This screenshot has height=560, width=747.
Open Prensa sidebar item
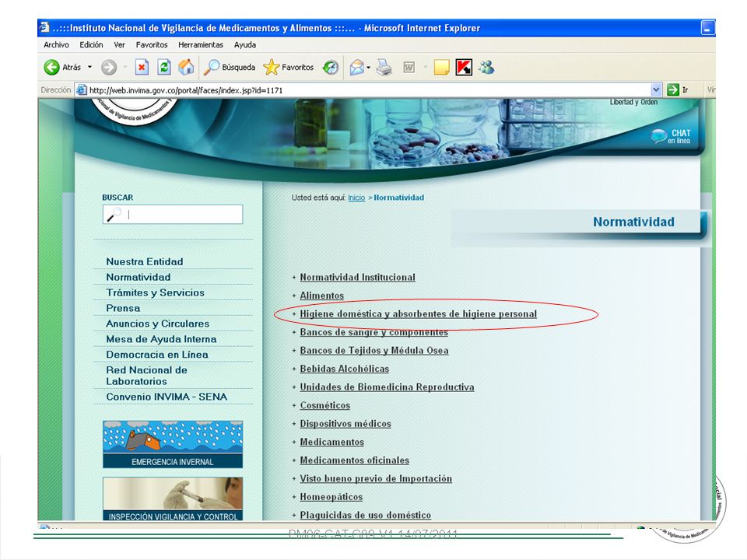(x=123, y=308)
